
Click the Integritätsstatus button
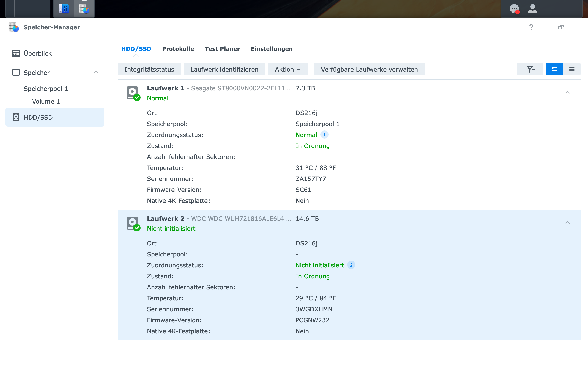pyautogui.click(x=149, y=69)
